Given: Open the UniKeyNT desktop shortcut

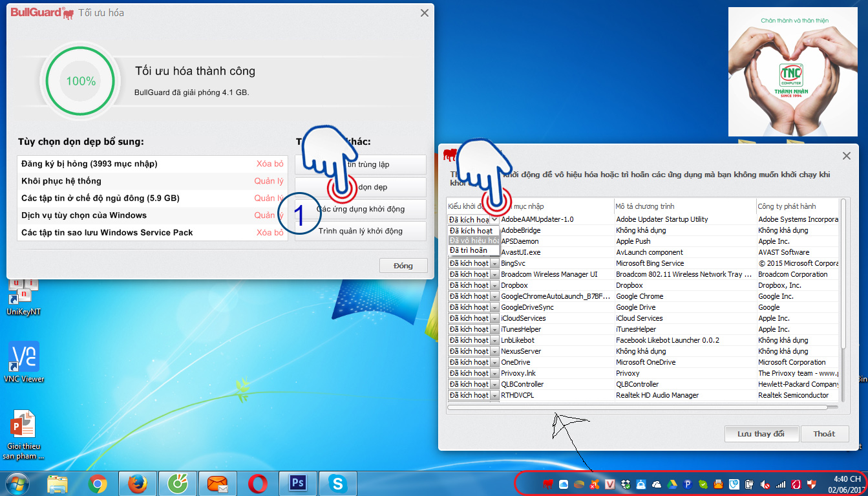Looking at the screenshot, I should pyautogui.click(x=24, y=296).
